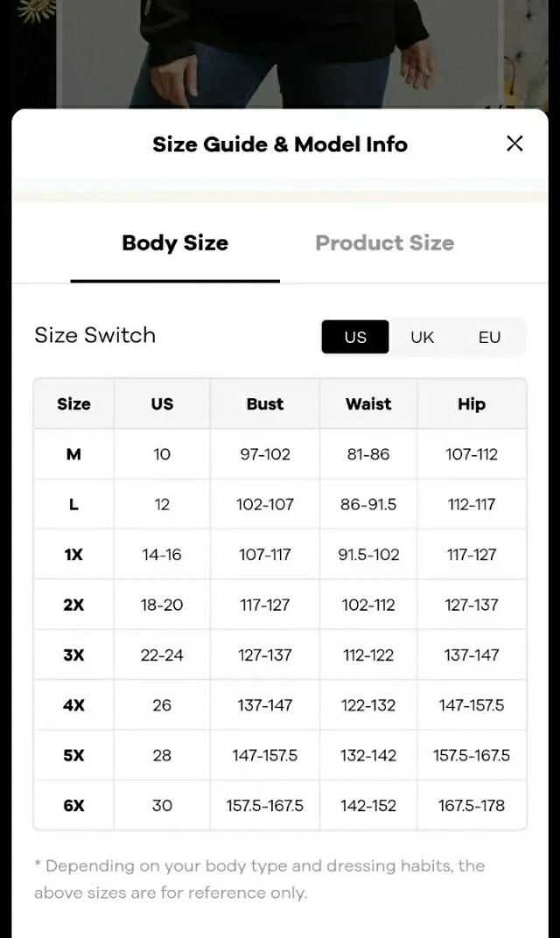Switch sizes to UK

(x=422, y=337)
